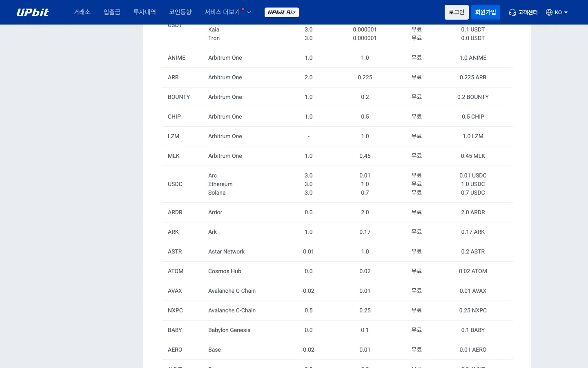This screenshot has height=368, width=588.
Task: Click the 0.01 USDC fee value
Action: (473, 175)
